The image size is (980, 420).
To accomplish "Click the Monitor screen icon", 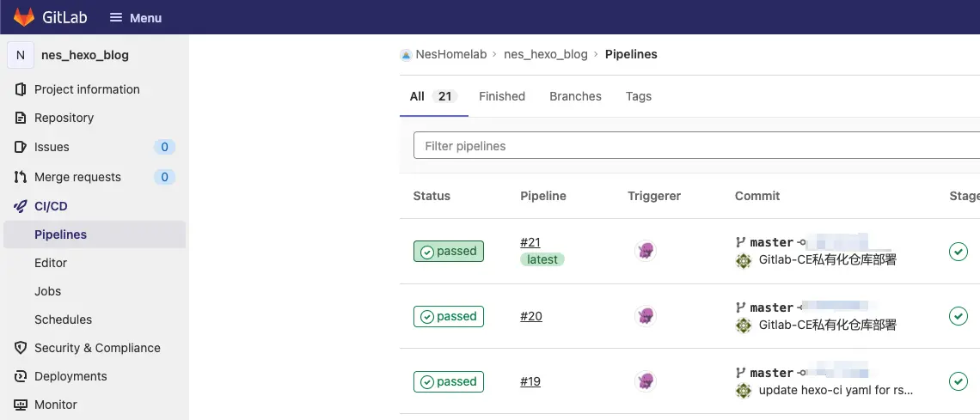I will [x=21, y=405].
